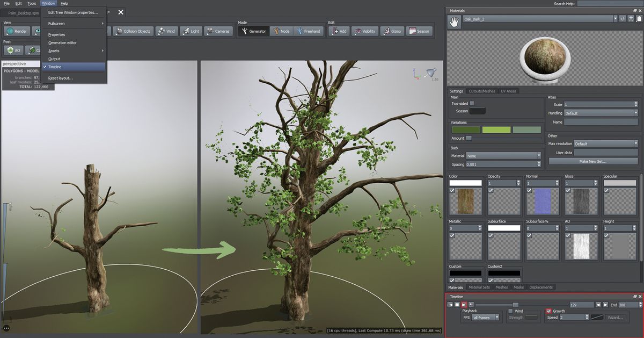Open the Back Material dropdown set to None
This screenshot has height=338, width=644.
(503, 155)
